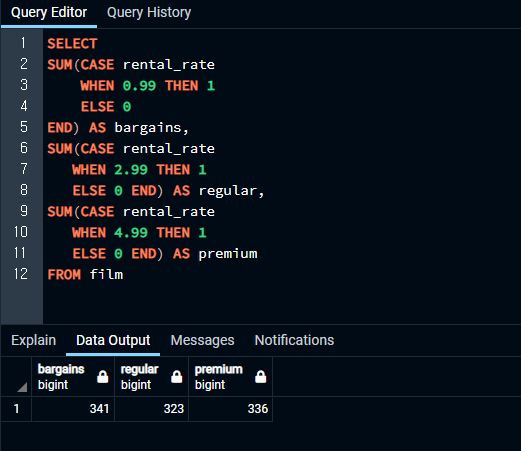
Task: Click the SELECT keyword on line 1
Action: pyautogui.click(x=72, y=44)
